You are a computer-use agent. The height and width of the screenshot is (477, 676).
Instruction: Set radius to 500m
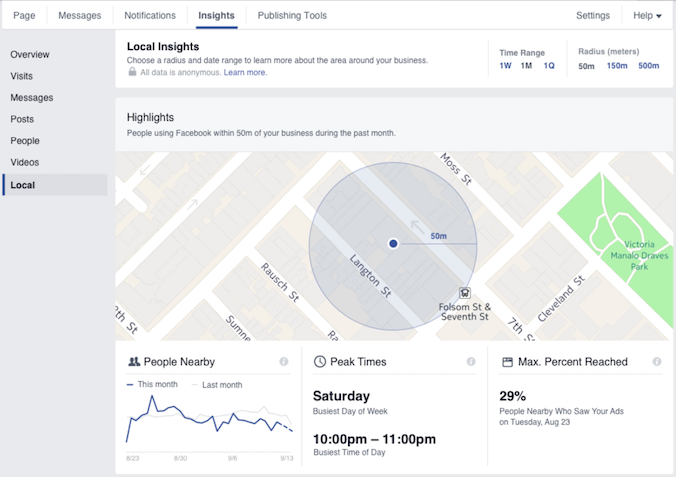tap(648, 66)
